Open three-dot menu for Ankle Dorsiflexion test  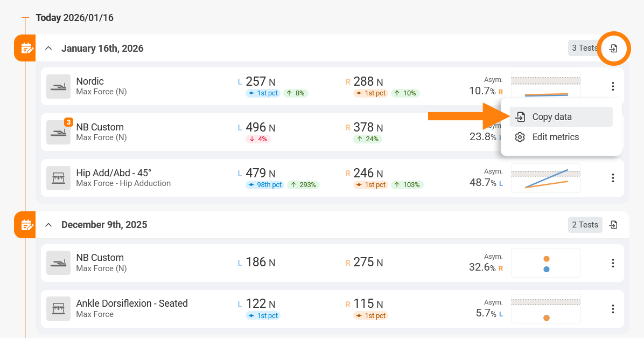(612, 309)
